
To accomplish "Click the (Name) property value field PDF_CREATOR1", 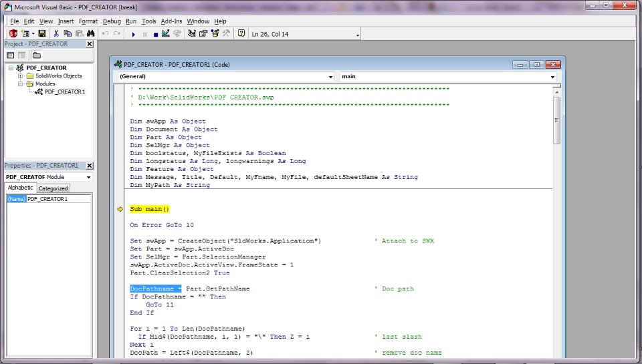I will coord(59,199).
